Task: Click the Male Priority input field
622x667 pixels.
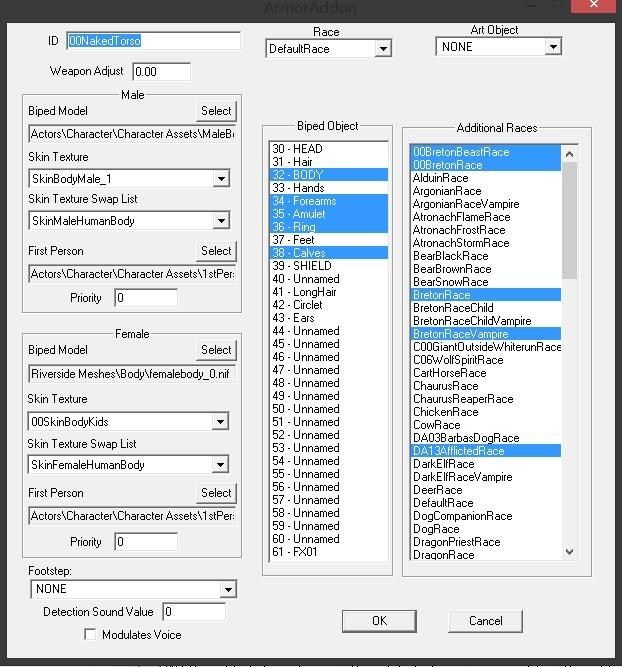Action: point(146,298)
